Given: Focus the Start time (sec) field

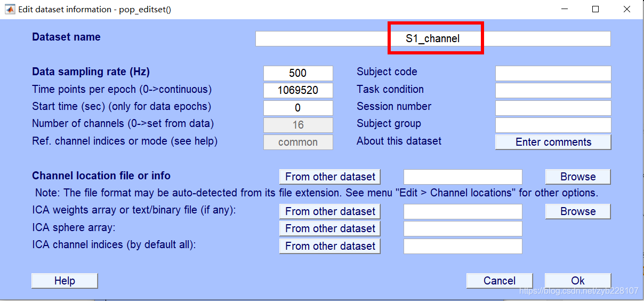Looking at the screenshot, I should (x=298, y=108).
